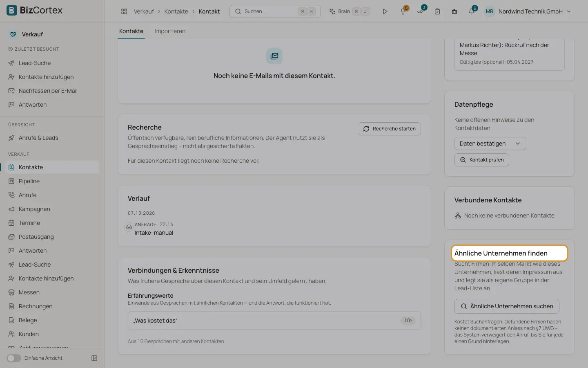Click 'Noch keine verbundenen Kontakte.' text
Viewport: 588px width, 368px height.
click(x=510, y=215)
